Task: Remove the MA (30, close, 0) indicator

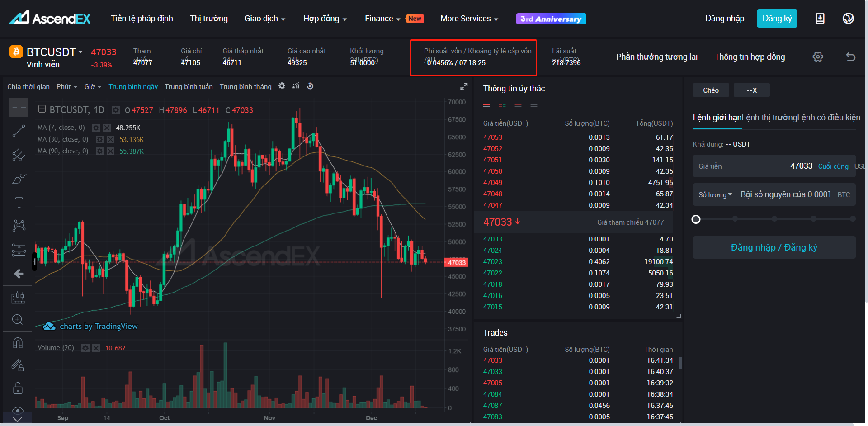Action: (x=110, y=139)
